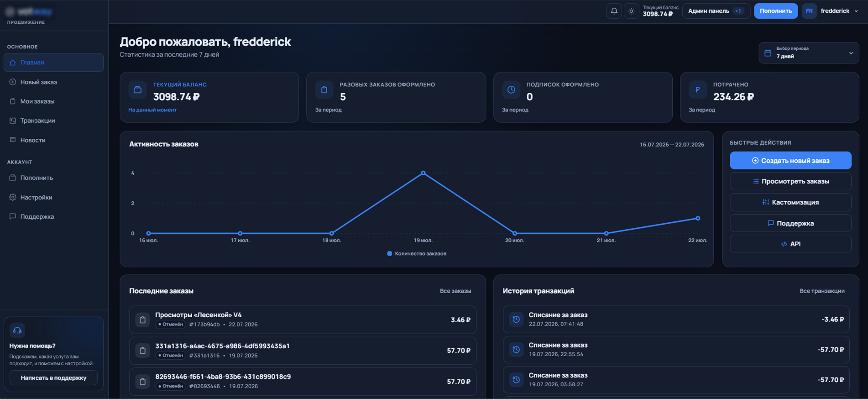Click clipboard icon of order #331a1316

tap(142, 351)
